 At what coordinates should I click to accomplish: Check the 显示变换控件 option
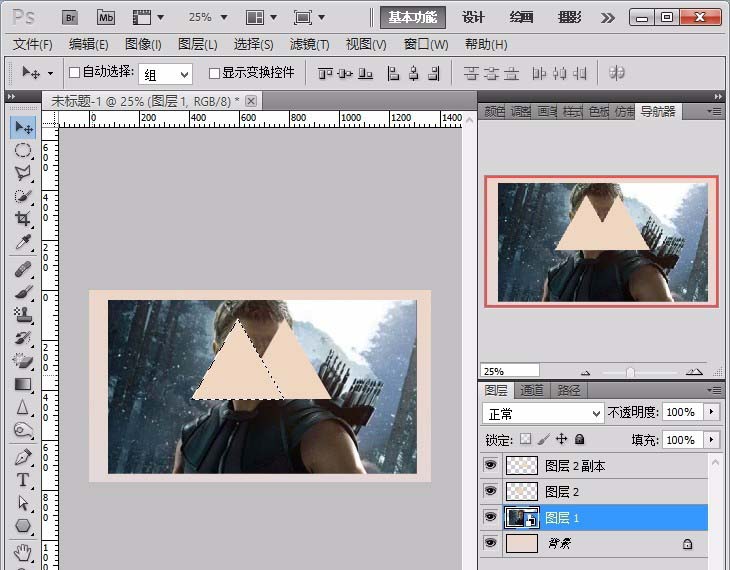click(x=214, y=73)
